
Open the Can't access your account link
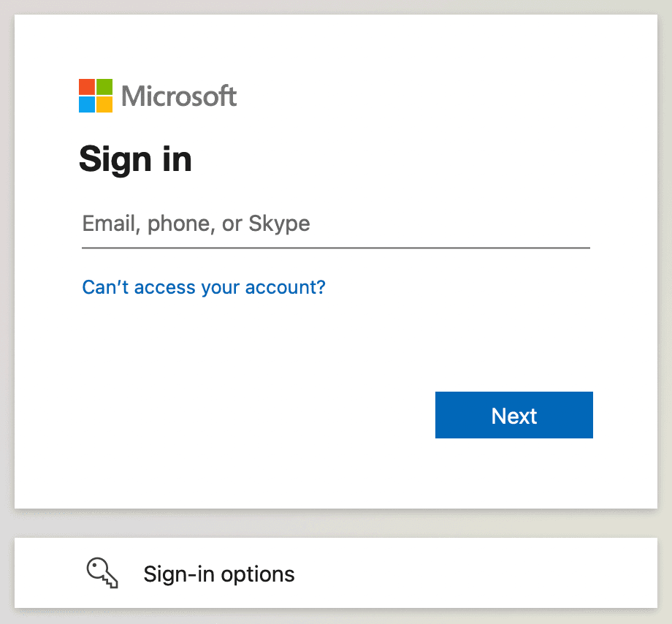pos(204,287)
